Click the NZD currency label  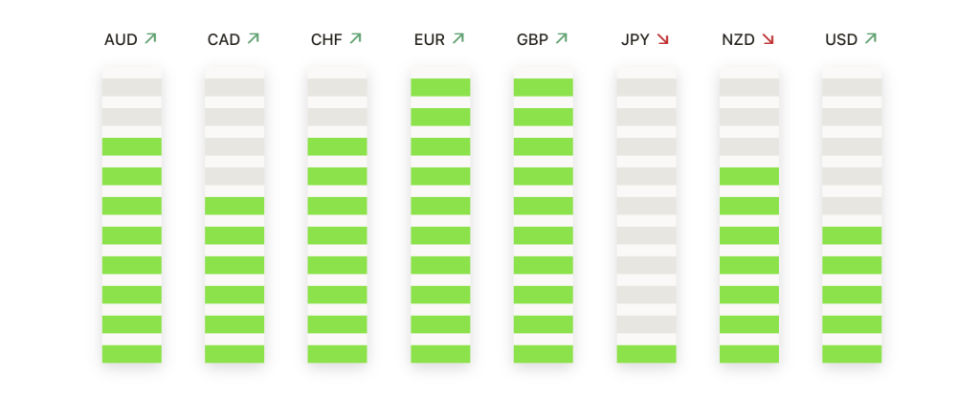(x=738, y=40)
